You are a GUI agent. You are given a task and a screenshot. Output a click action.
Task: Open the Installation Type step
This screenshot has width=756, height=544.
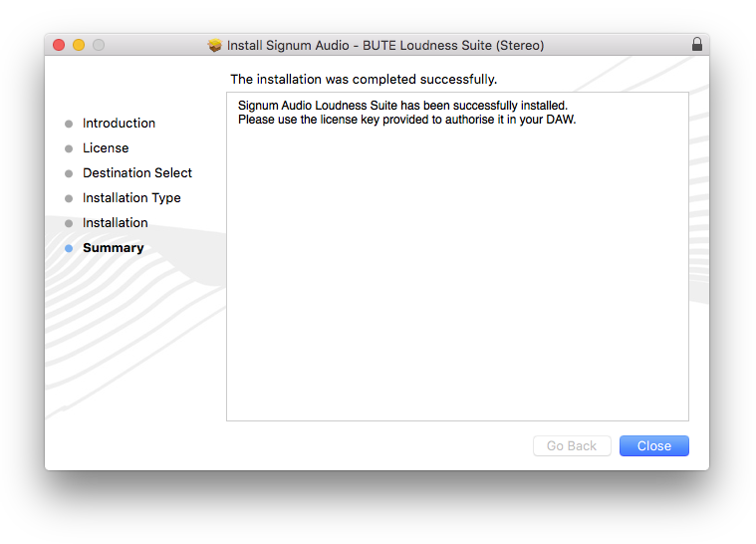point(131,198)
